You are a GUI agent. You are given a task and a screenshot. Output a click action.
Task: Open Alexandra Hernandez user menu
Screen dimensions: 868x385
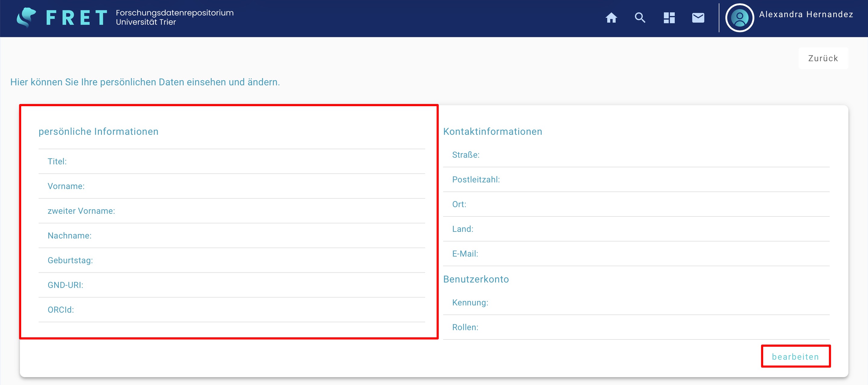[x=806, y=14]
